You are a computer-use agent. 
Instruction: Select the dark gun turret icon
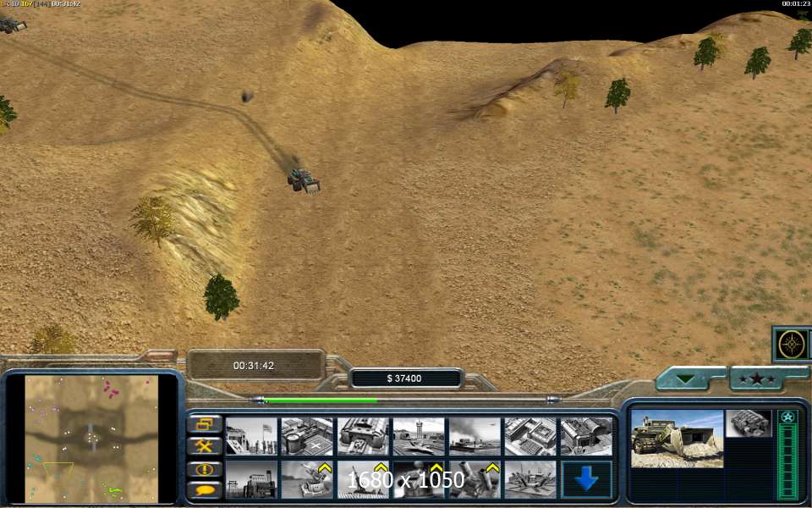pos(419,479)
